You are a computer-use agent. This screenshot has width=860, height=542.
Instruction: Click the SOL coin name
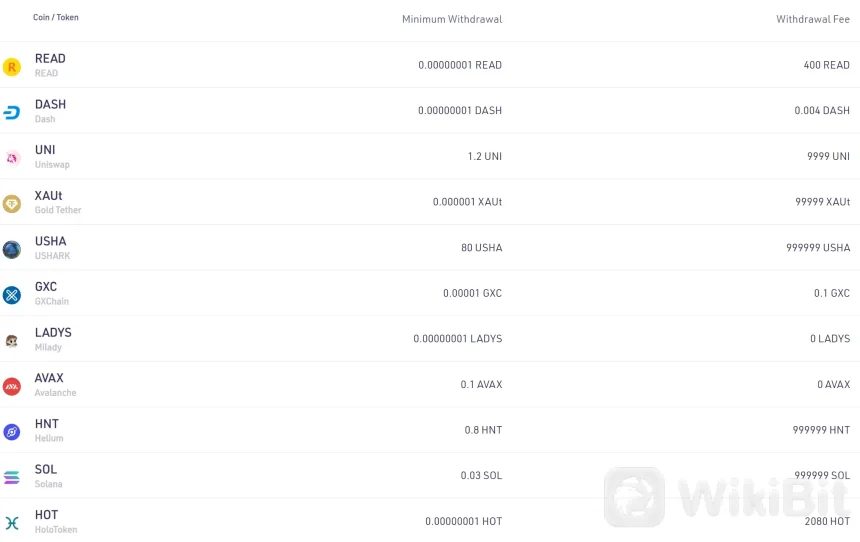[x=46, y=469]
